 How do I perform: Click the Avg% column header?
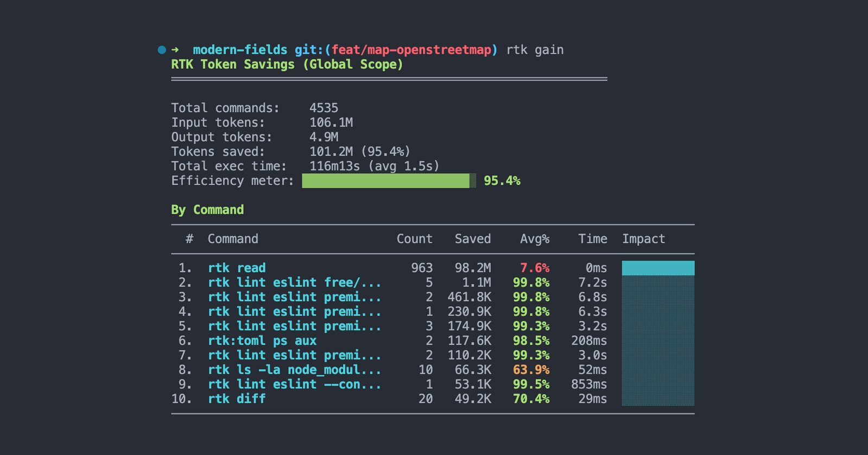tap(535, 239)
